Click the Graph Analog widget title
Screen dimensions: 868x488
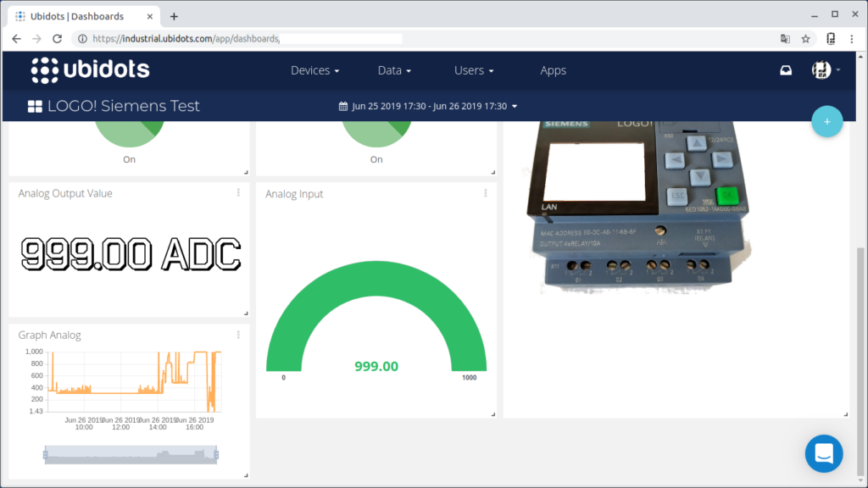click(x=49, y=335)
